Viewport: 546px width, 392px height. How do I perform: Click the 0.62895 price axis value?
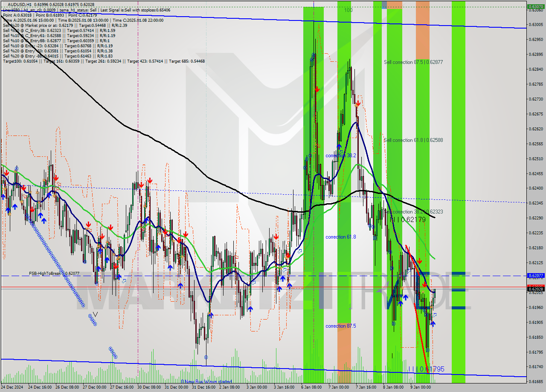tap(535, 55)
